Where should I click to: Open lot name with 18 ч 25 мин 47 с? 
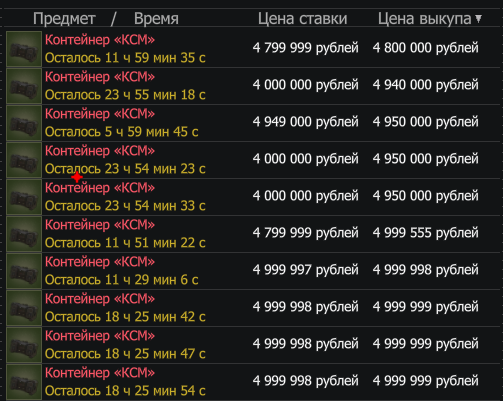tap(100, 336)
